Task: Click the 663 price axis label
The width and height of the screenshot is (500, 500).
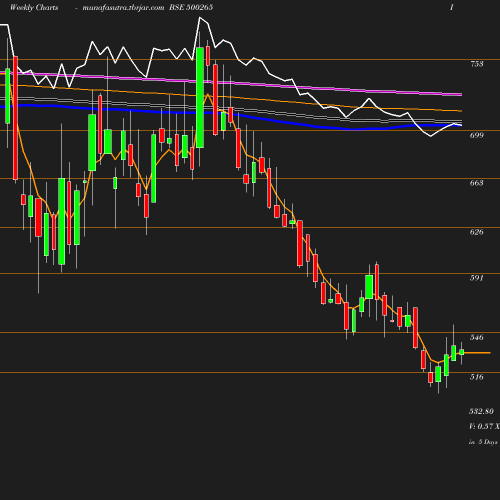Action: [477, 183]
